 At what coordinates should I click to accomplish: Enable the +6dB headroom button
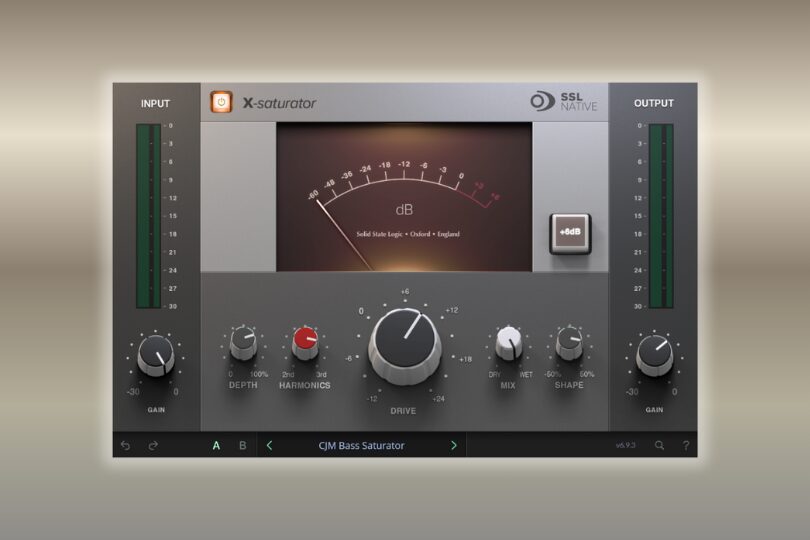570,235
